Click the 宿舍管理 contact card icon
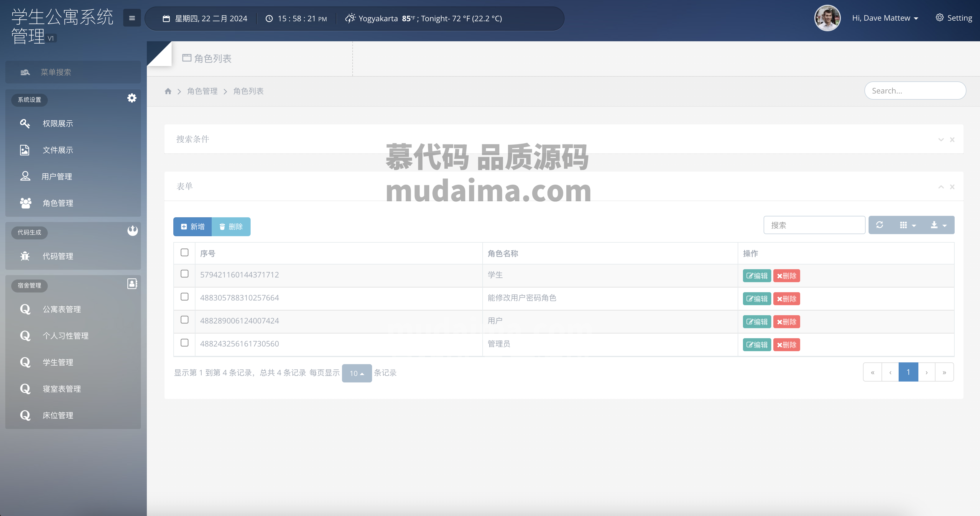 pyautogui.click(x=132, y=284)
